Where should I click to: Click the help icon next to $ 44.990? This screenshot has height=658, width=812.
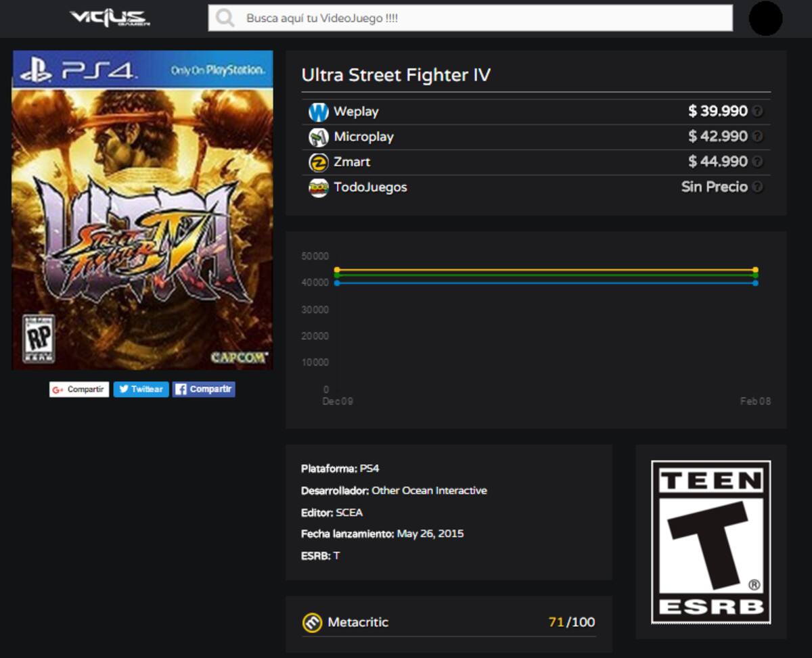pyautogui.click(x=757, y=162)
